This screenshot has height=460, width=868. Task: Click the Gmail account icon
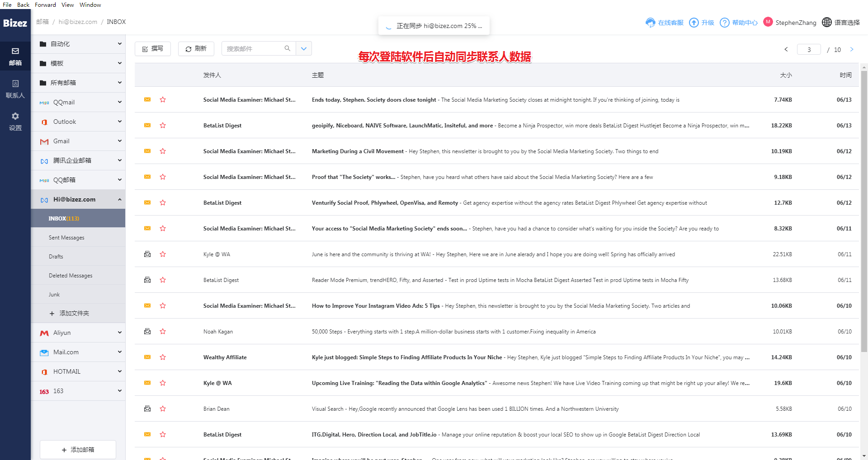coord(44,141)
